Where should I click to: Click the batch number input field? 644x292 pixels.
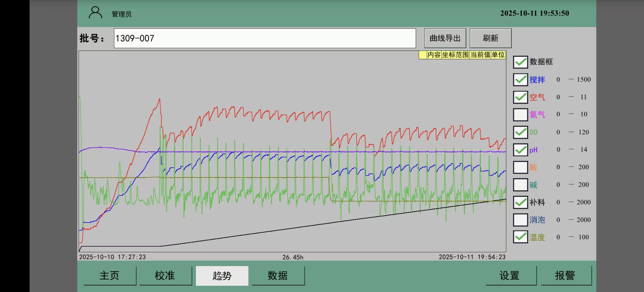click(265, 38)
